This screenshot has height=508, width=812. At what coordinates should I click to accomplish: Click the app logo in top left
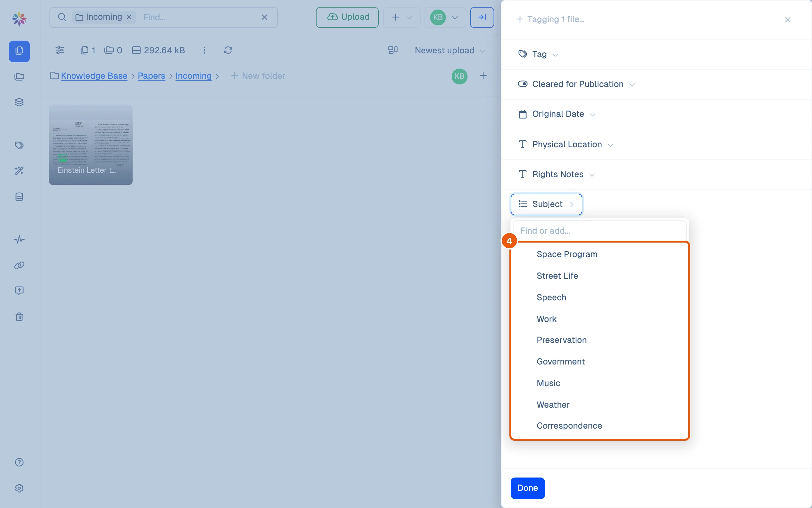click(x=19, y=19)
